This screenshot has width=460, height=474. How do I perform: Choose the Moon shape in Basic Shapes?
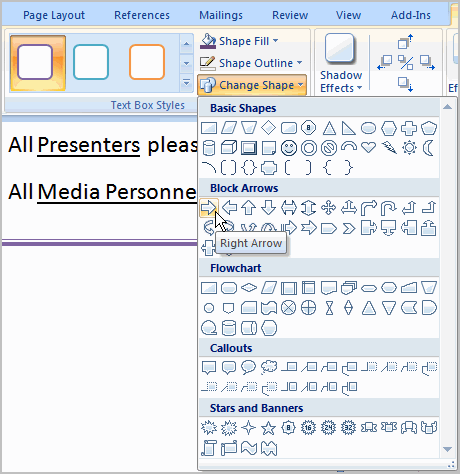[x=429, y=148]
